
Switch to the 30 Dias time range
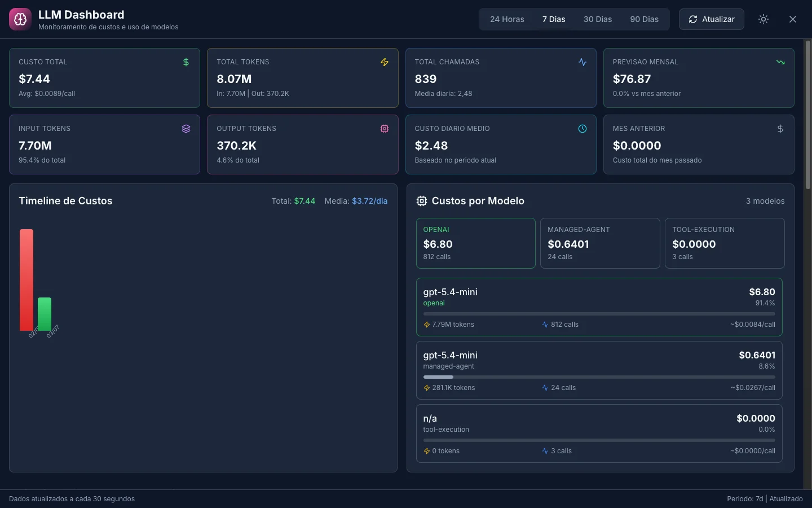coord(598,19)
